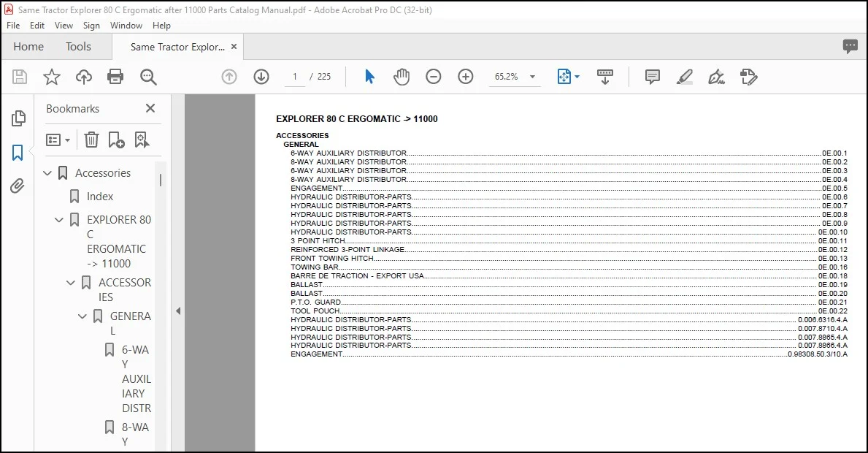The width and height of the screenshot is (868, 453).
Task: Click the 3 POINT HITCH entry
Action: tap(318, 241)
